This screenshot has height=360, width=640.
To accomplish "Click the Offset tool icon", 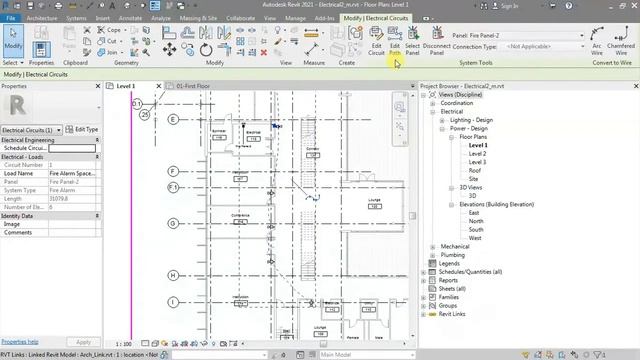I will (187, 32).
